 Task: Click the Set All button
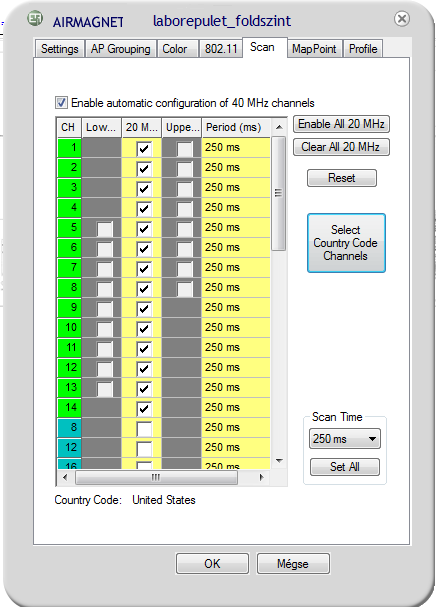(344, 467)
